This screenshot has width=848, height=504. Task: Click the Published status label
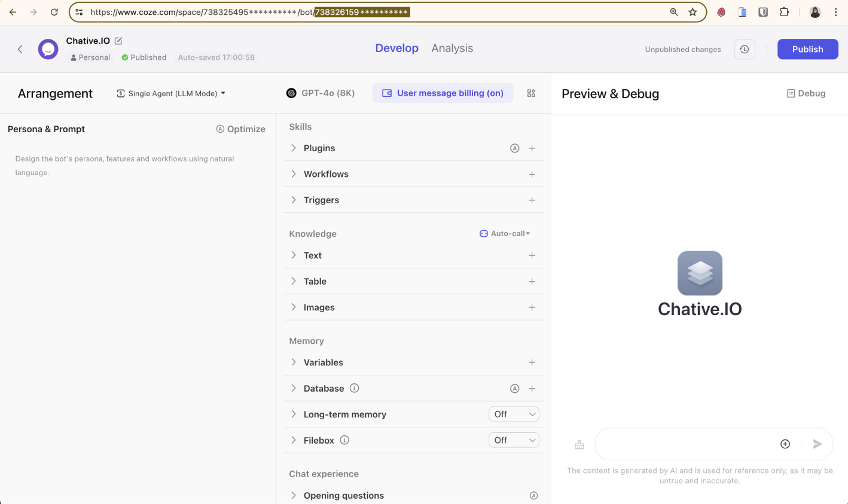point(144,57)
